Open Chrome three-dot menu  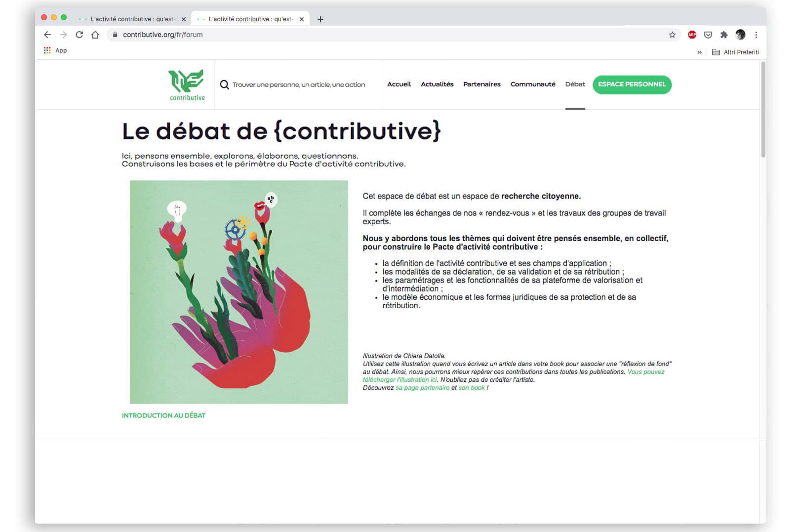[756, 35]
